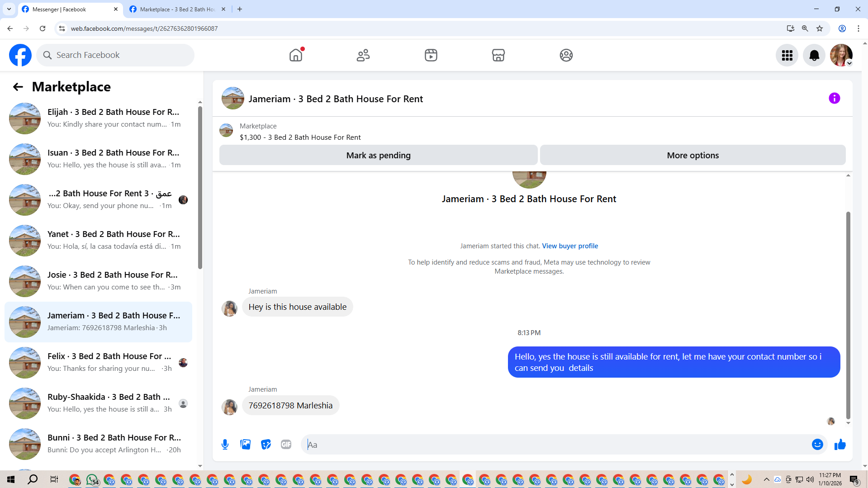Open the browser zoom icon in address bar
This screenshot has height=488, width=868.
point(805,28)
